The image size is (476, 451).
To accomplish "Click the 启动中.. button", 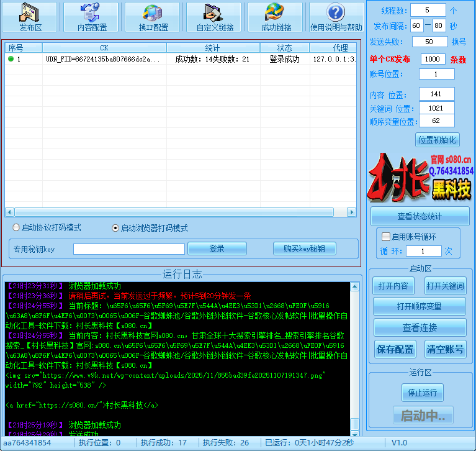I will click(x=423, y=415).
